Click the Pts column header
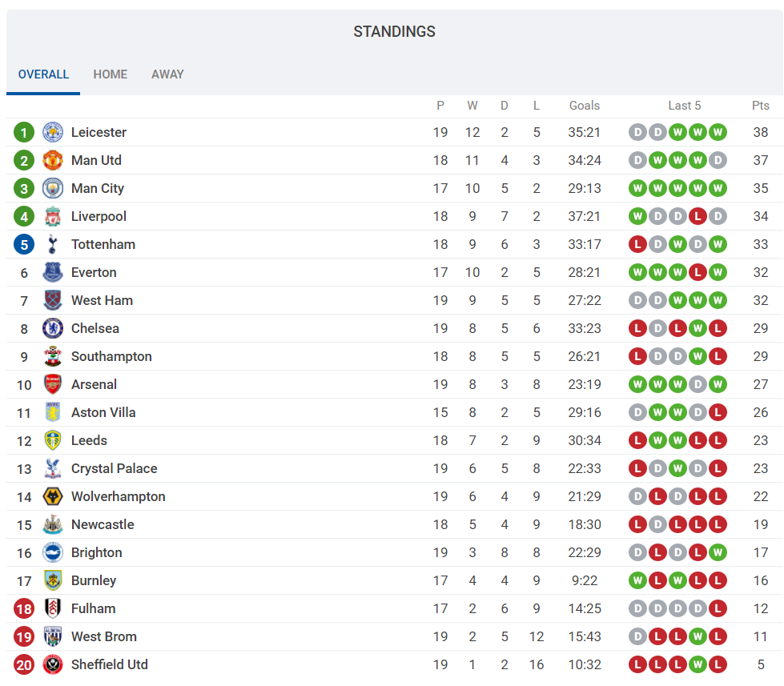The image size is (784, 686). point(760,106)
